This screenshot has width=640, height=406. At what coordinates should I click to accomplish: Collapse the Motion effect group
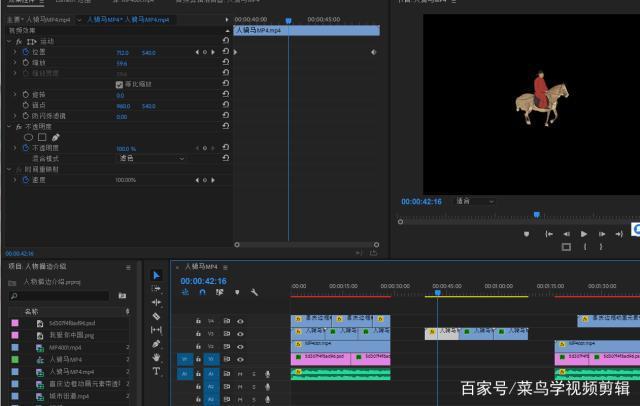pyautogui.click(x=9, y=42)
